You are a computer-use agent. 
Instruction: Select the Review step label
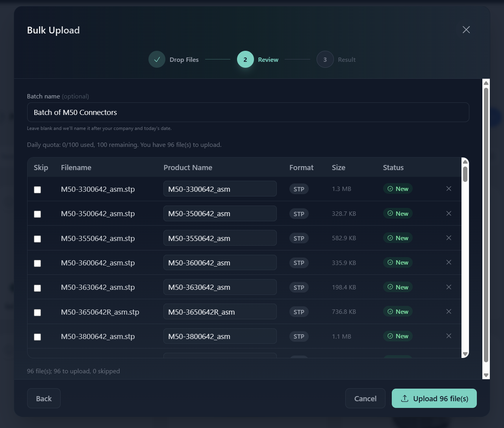268,59
